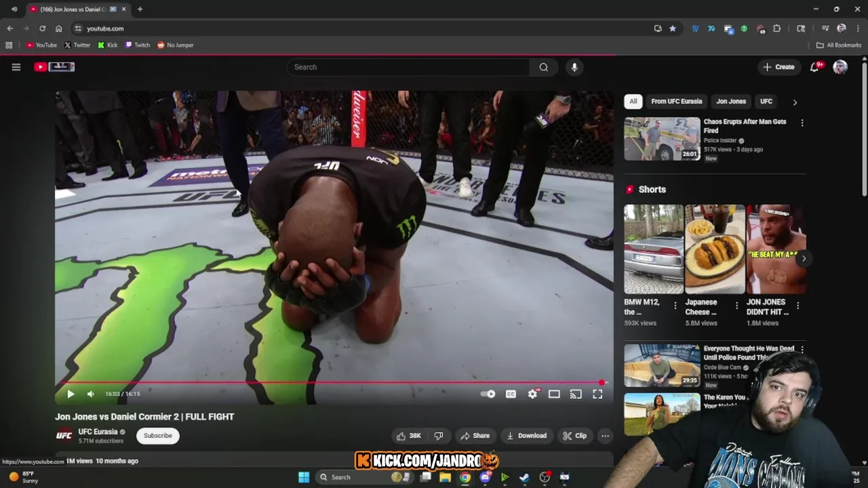Screen dimensions: 868x488
Task: Open the Chrome Extensions puzzle menu
Action: tap(777, 28)
